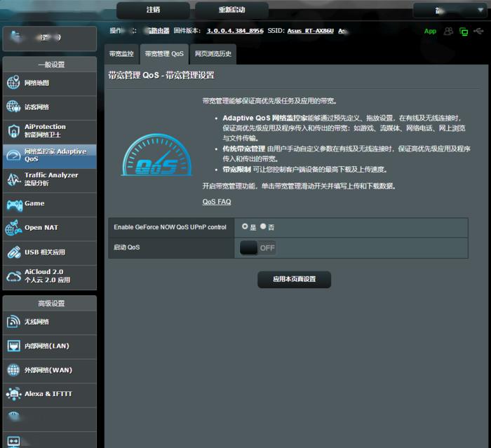Screen dimensions: 491x448
Task: Click the USB status icon in the header
Action: click(478, 31)
